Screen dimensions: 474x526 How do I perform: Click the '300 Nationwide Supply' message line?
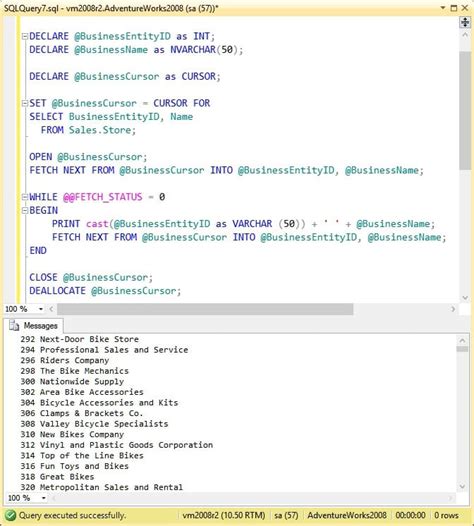pos(72,382)
